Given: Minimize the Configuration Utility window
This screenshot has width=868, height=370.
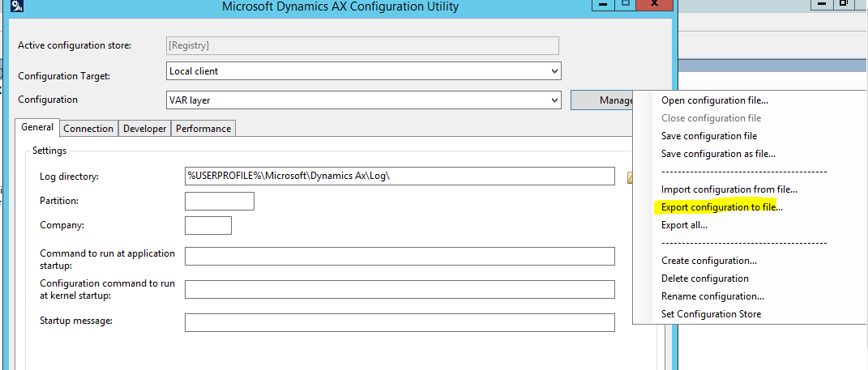Looking at the screenshot, I should 602,4.
